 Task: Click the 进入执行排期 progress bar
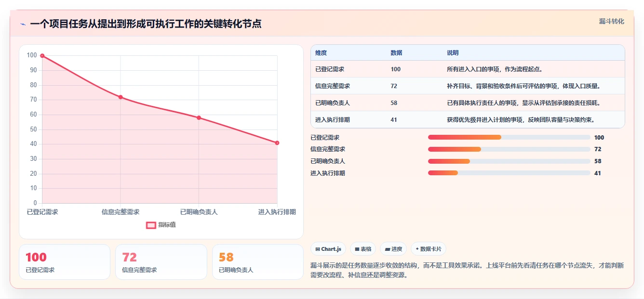pos(509,173)
